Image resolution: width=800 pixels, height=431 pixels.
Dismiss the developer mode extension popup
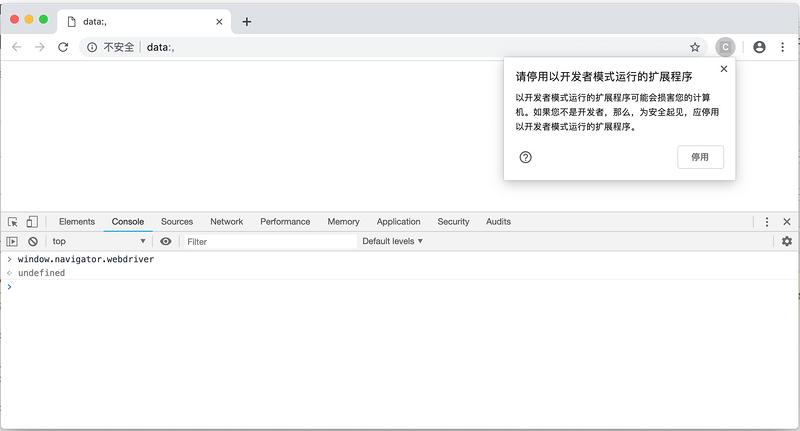pos(723,69)
